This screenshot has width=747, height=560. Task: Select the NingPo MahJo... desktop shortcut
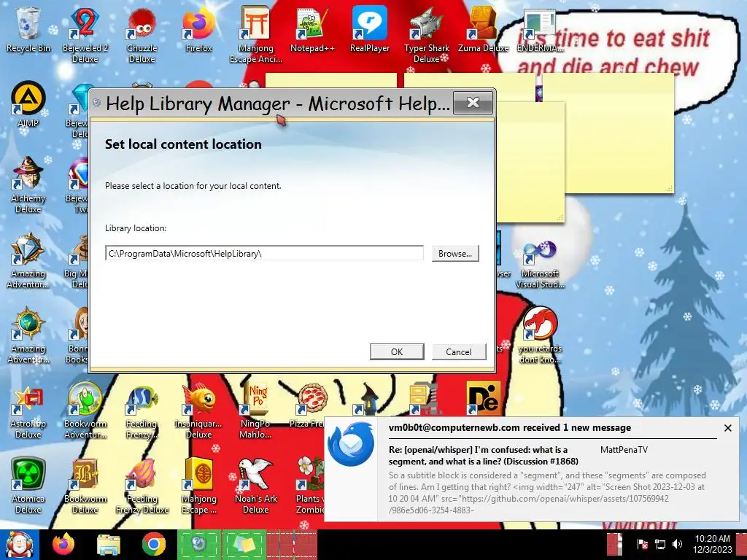pos(256,411)
